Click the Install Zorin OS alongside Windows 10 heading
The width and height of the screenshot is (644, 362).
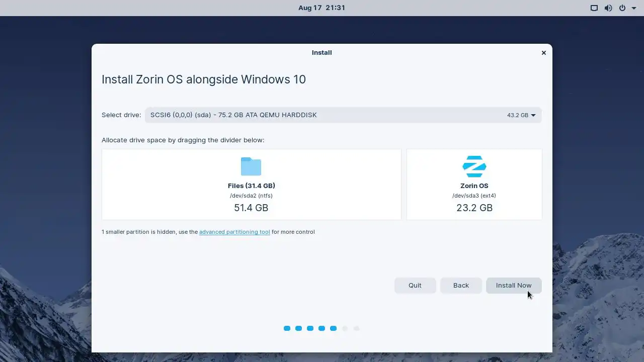tap(204, 79)
